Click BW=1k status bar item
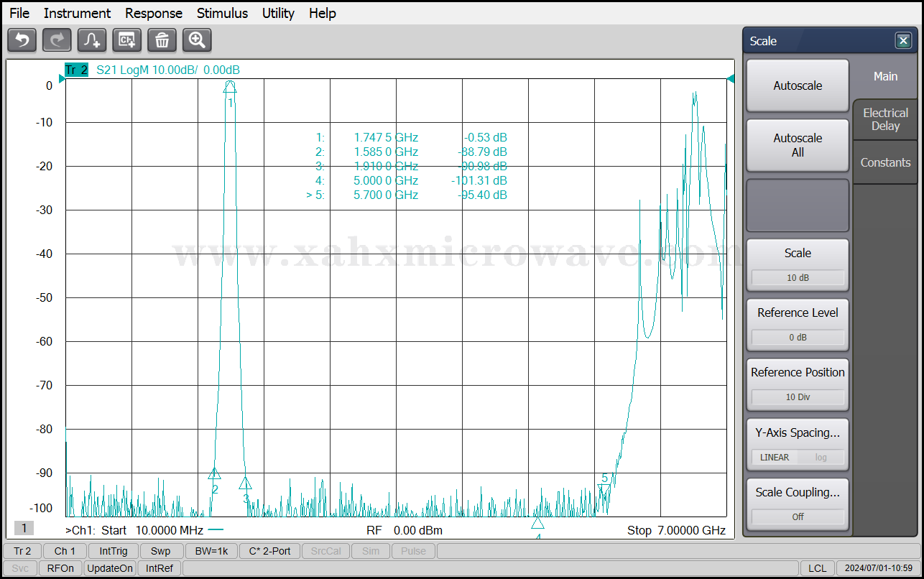Screen dimensions: 924x579 click(211, 551)
